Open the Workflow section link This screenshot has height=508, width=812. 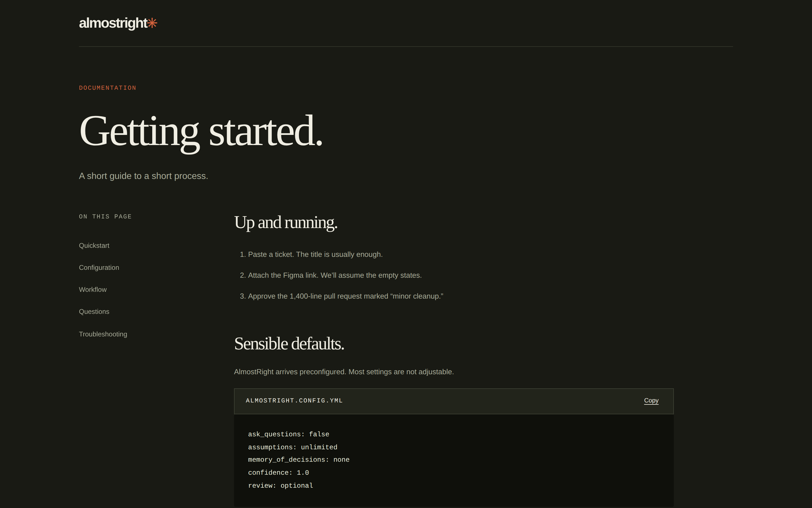[92, 290]
